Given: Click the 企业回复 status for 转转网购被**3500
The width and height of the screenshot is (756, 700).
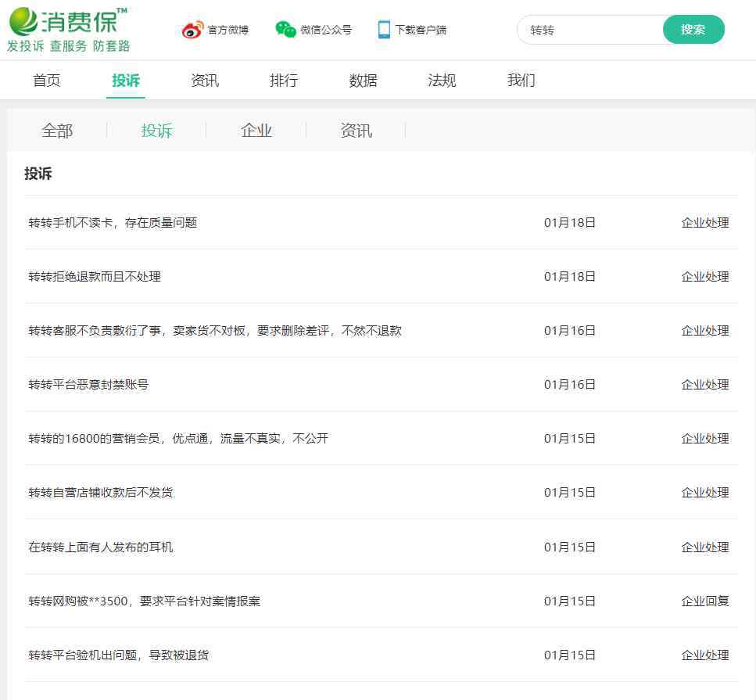Looking at the screenshot, I should [705, 601].
